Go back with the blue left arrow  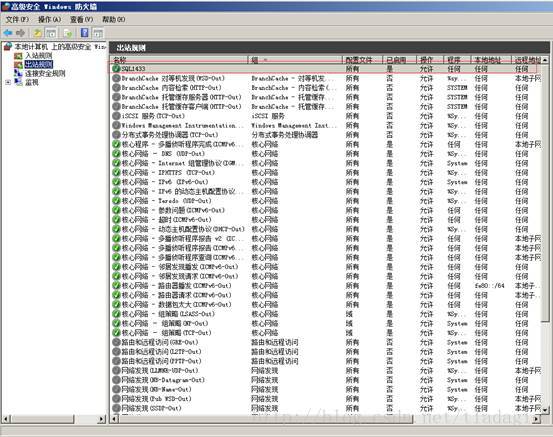coord(8,33)
